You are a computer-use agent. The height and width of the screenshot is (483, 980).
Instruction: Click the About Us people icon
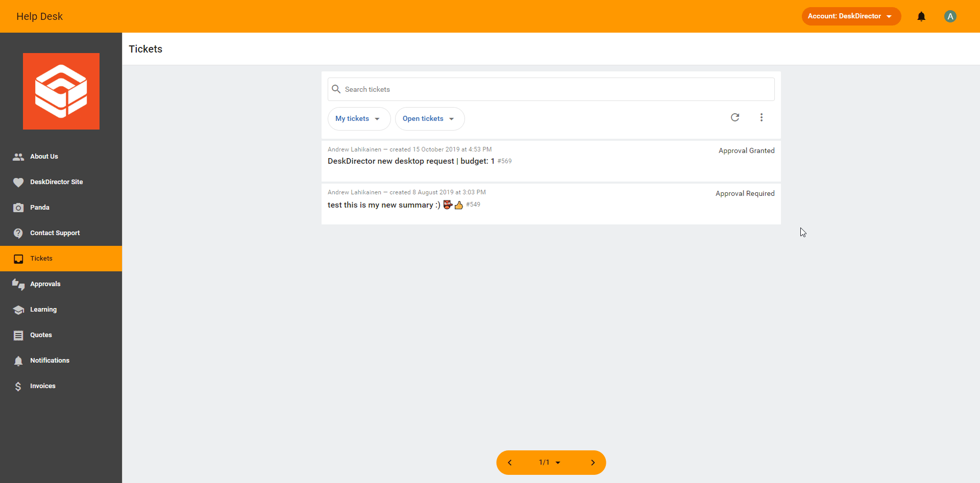tap(18, 157)
